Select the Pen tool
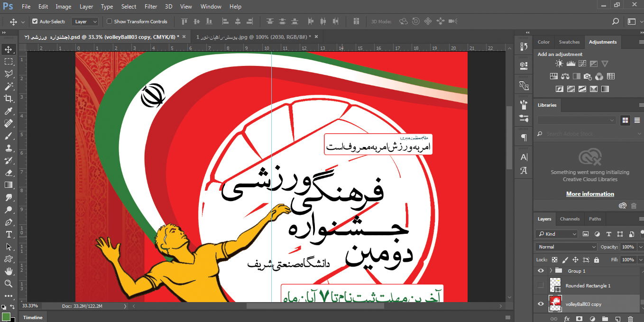 [8, 222]
